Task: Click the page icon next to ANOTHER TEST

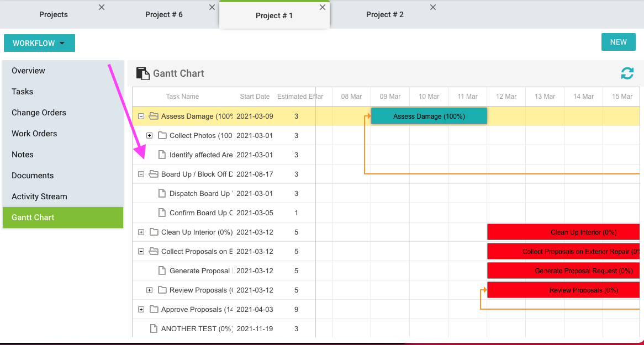Action: 153,328
